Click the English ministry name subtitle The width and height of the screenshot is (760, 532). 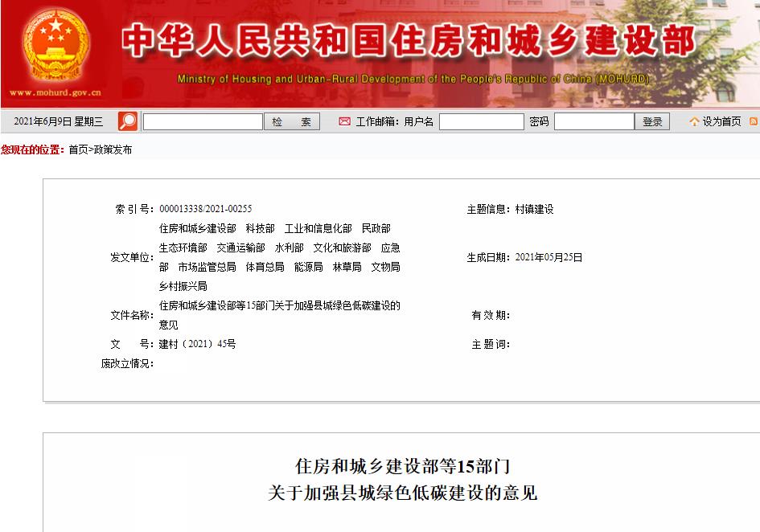coord(413,80)
